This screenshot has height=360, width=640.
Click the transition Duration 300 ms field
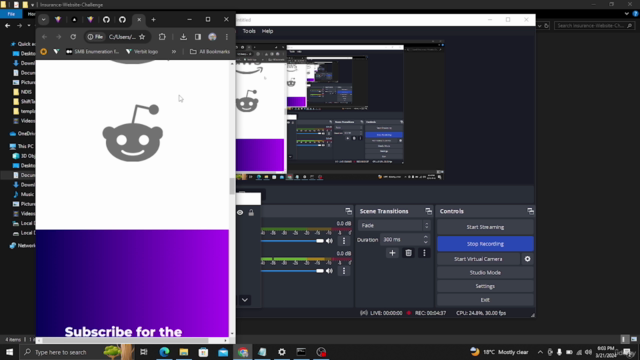tap(405, 240)
